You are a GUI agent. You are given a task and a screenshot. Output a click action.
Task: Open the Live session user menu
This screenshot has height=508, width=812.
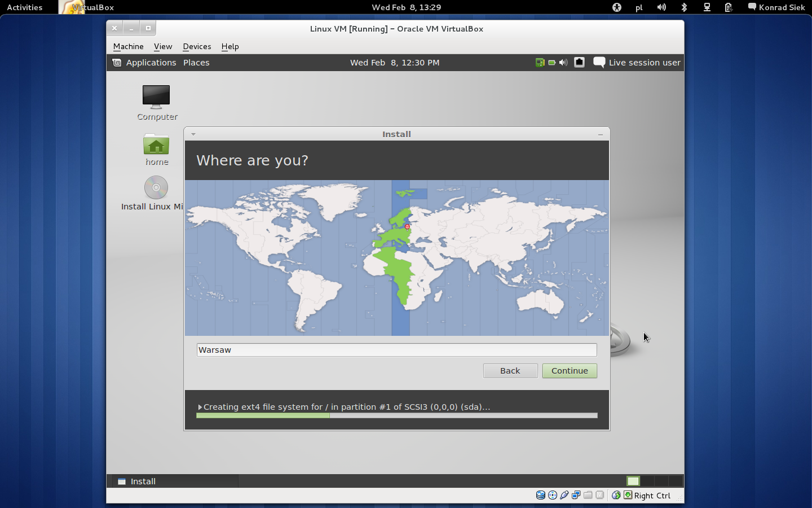coord(637,63)
